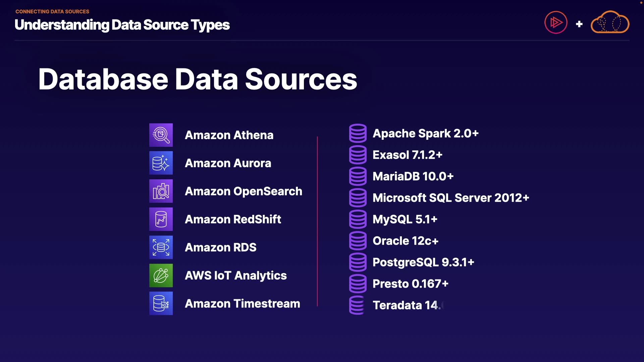Click the database icon beside MySQL 5.1+
This screenshot has width=644, height=362.
click(358, 219)
